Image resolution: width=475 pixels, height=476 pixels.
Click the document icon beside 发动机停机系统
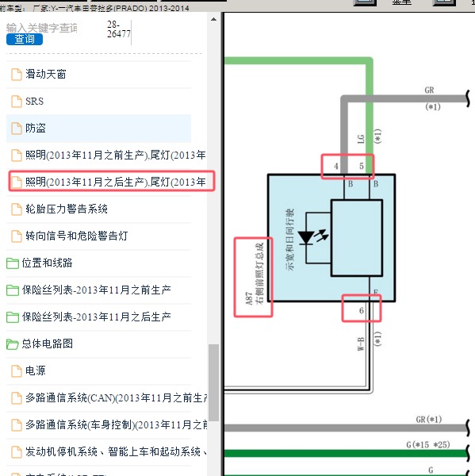(x=17, y=452)
